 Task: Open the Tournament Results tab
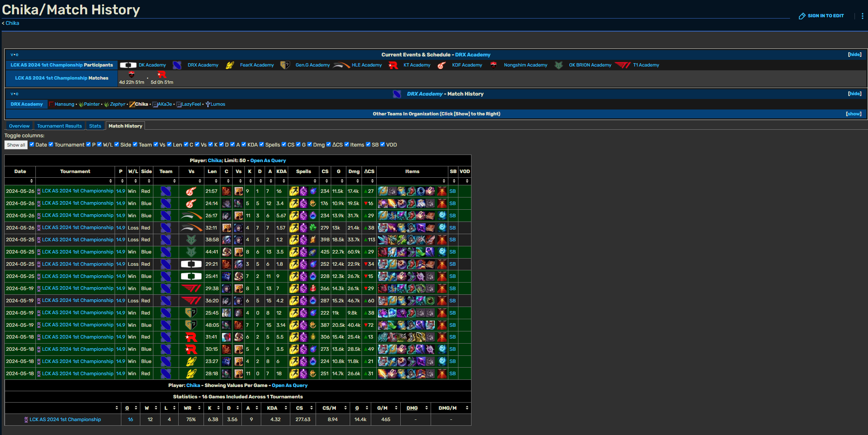coord(59,126)
